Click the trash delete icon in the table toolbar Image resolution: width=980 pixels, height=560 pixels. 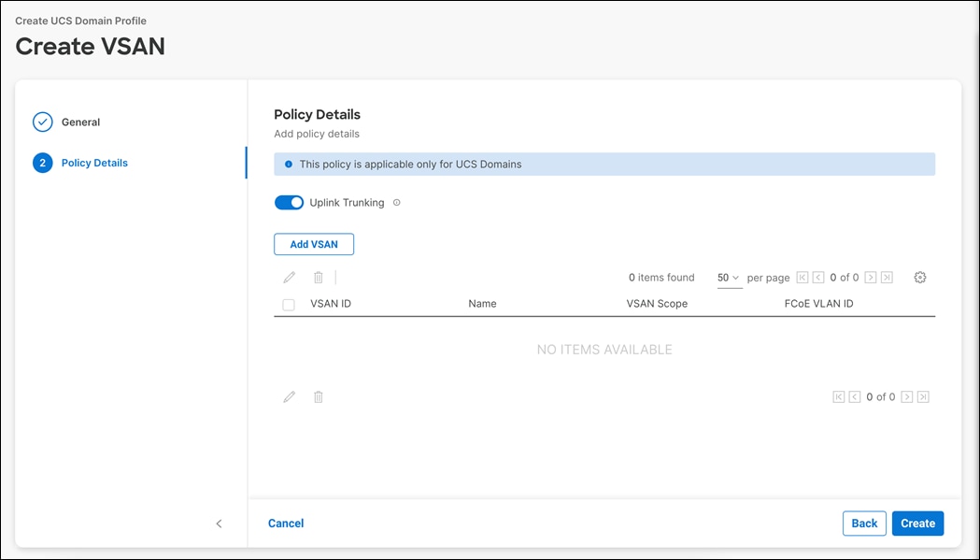(x=318, y=277)
